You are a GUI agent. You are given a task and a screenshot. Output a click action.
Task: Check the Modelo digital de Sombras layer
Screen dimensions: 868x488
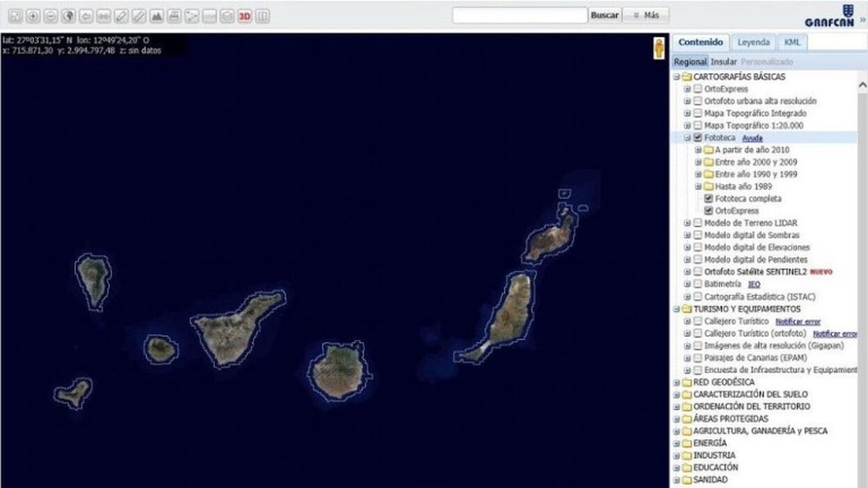[698, 236]
